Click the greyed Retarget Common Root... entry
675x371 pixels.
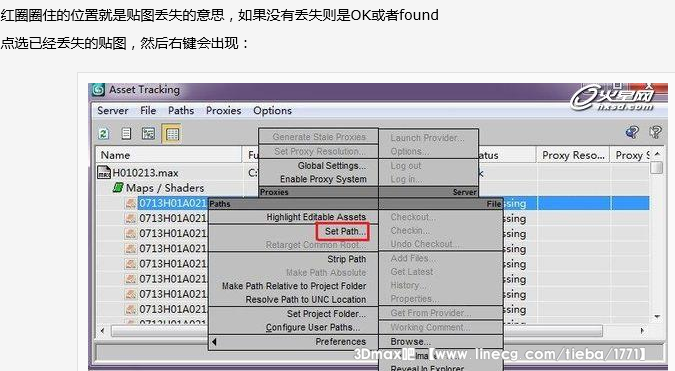[x=316, y=245]
